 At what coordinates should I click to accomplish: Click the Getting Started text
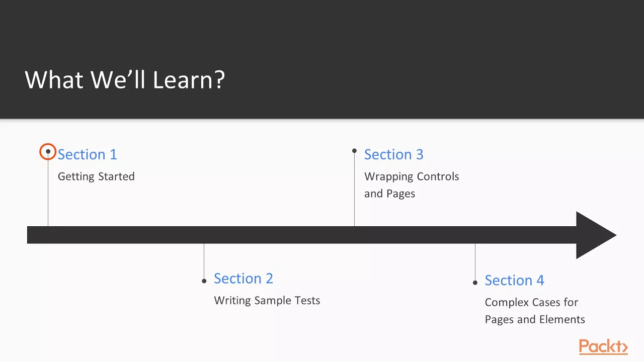point(96,176)
